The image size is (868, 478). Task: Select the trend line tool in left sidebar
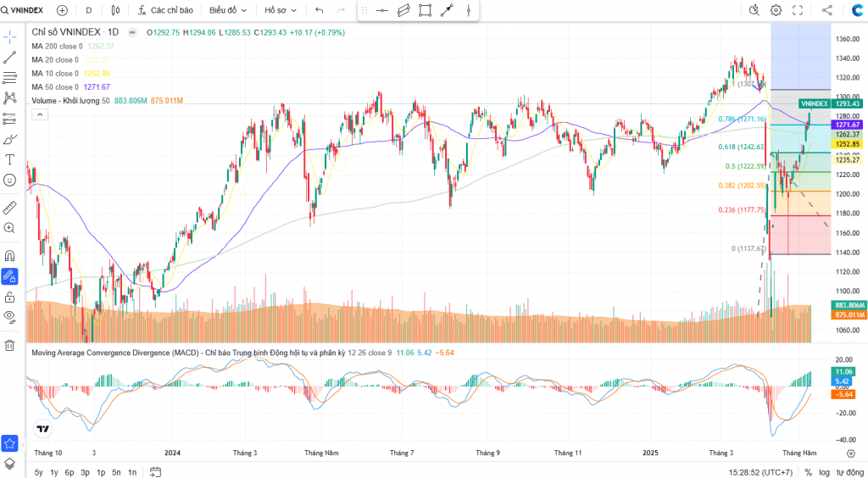click(x=9, y=58)
